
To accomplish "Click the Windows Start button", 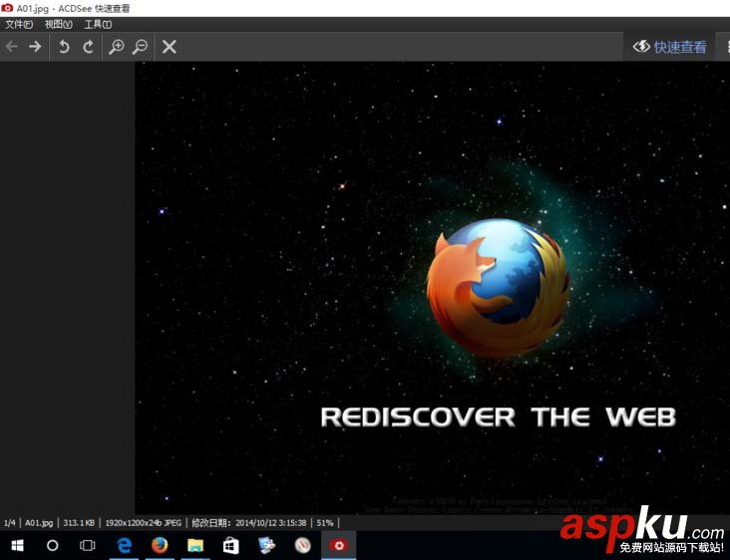I will (x=18, y=545).
